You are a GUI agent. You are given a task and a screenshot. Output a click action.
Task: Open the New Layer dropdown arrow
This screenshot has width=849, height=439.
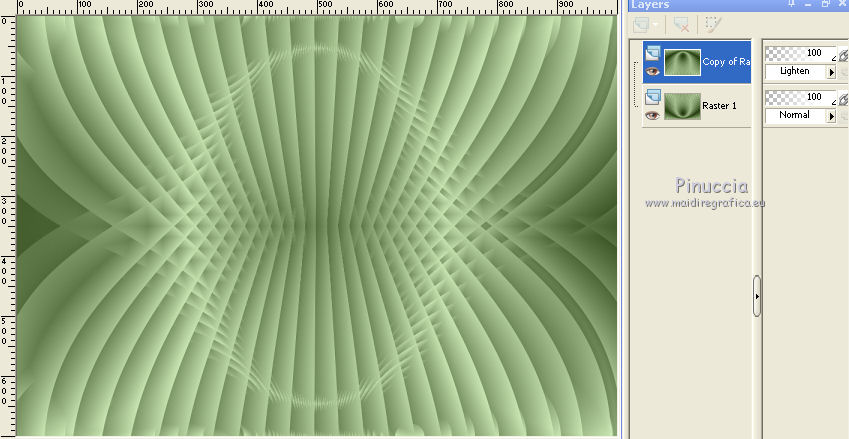pyautogui.click(x=656, y=24)
